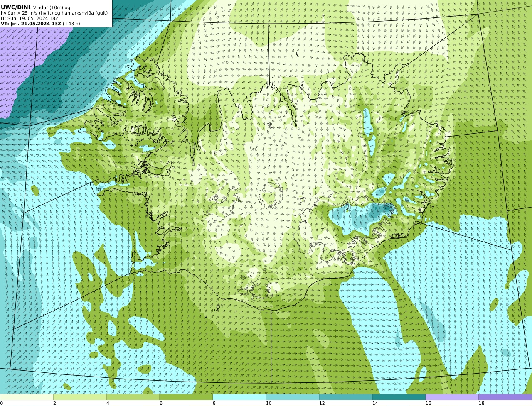The width and height of the screenshot is (532, 406).
Task: Click the lavender 16–18 m/s legend swatch
Action: 452,397
